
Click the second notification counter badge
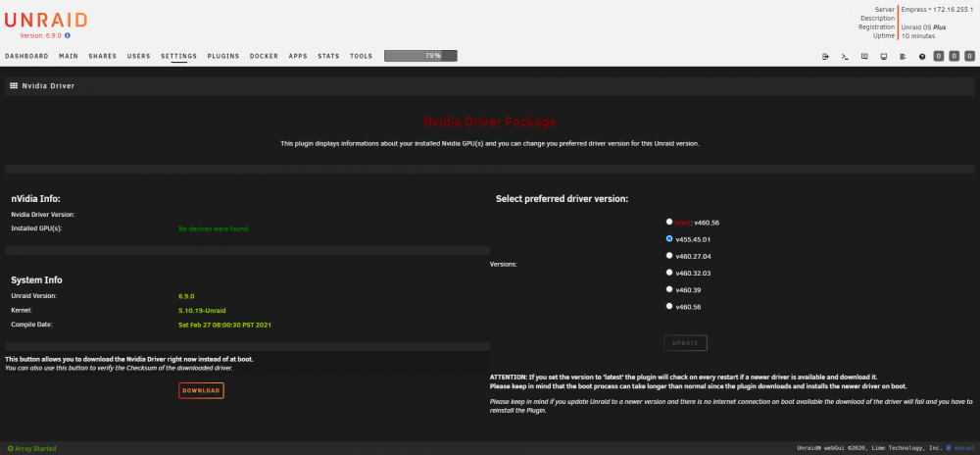pyautogui.click(x=955, y=56)
